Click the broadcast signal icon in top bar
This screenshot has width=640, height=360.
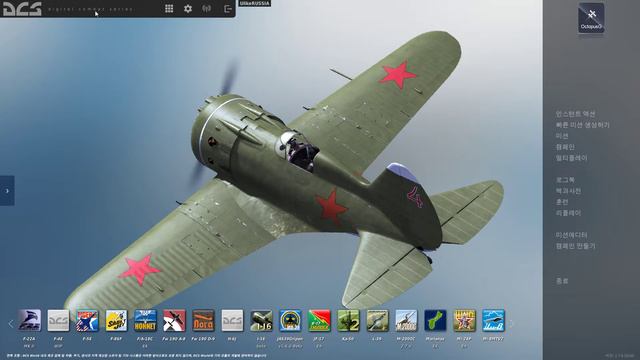207,9
